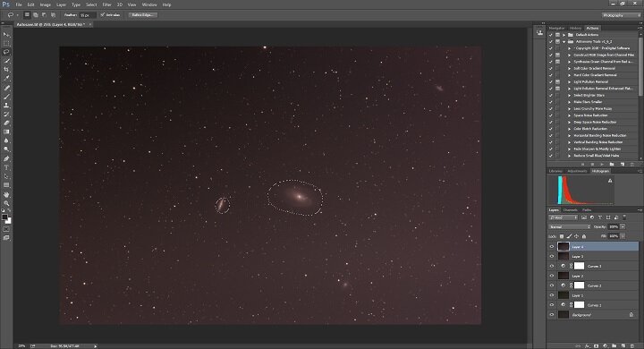The height and width of the screenshot is (349, 644).
Task: Toggle visibility of the Background layer
Action: 552,315
